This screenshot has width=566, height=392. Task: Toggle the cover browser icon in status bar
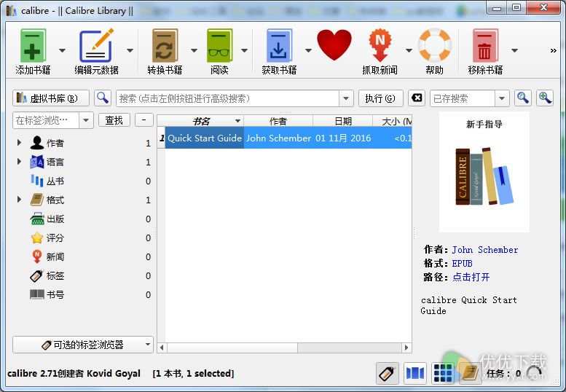(x=415, y=373)
